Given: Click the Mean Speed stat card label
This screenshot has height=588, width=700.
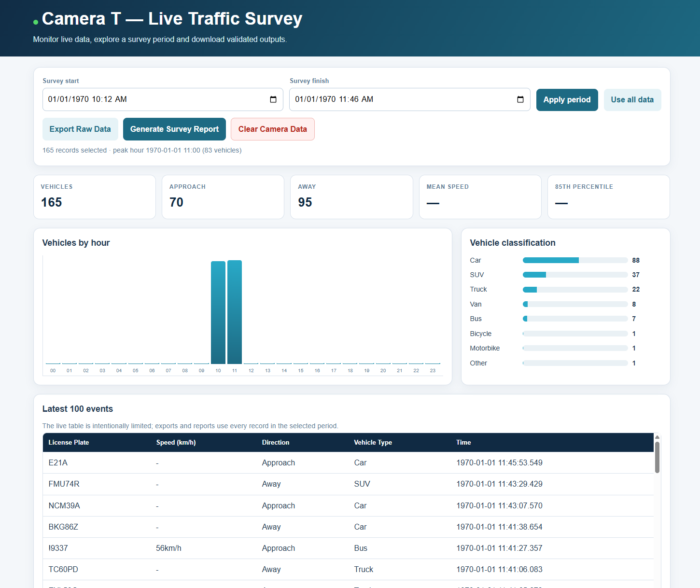Looking at the screenshot, I should click(448, 187).
